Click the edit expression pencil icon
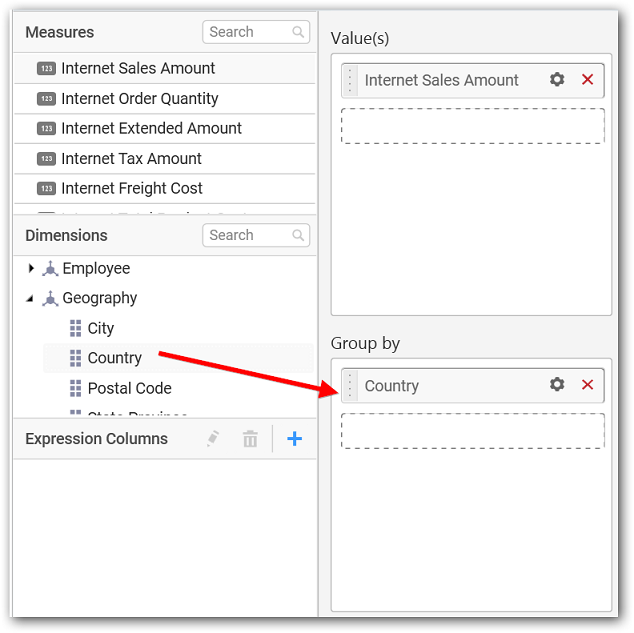The width and height of the screenshot is (634, 633). point(213,439)
